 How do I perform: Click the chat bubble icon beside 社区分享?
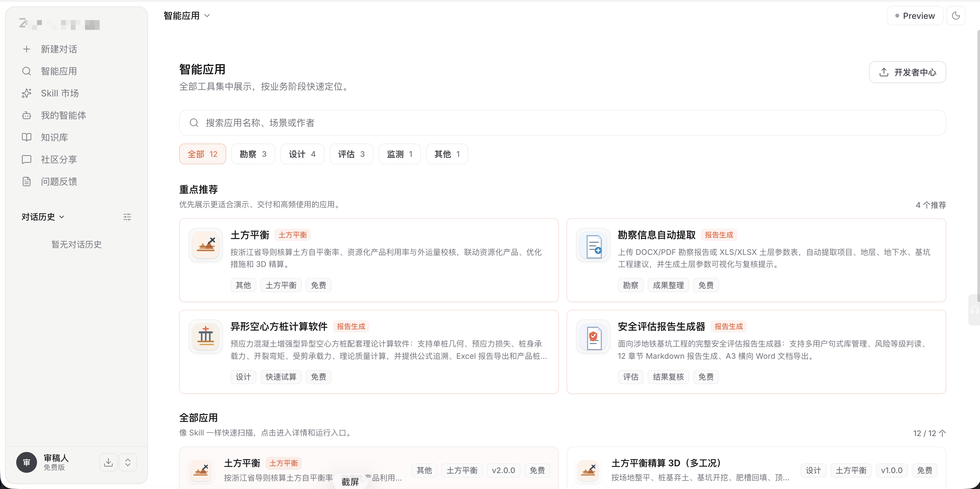[x=26, y=159]
